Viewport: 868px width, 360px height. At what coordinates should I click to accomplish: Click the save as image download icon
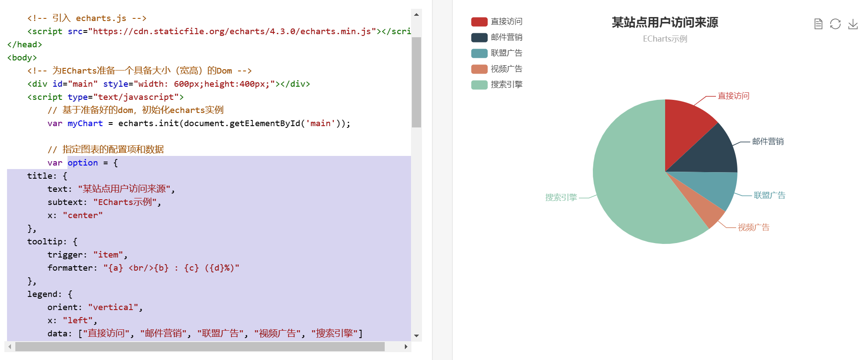(853, 24)
